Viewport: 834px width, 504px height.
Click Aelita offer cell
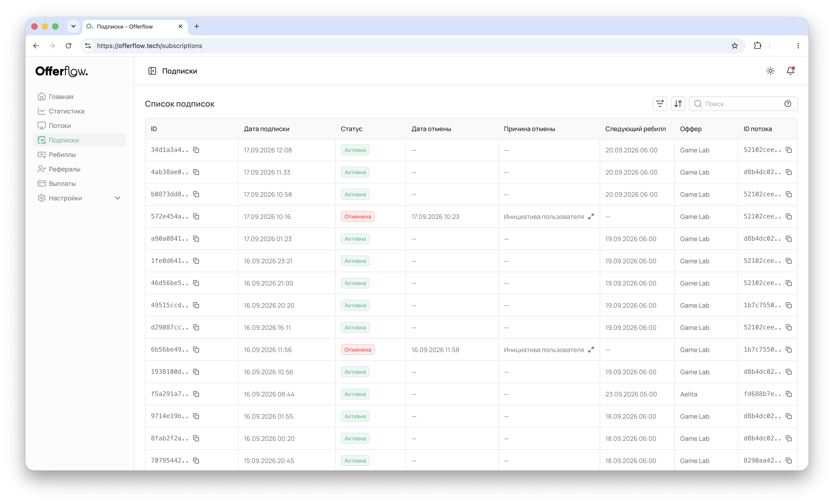point(689,394)
